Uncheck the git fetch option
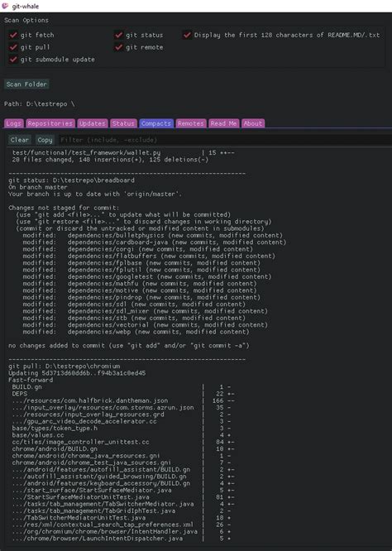 point(13,35)
